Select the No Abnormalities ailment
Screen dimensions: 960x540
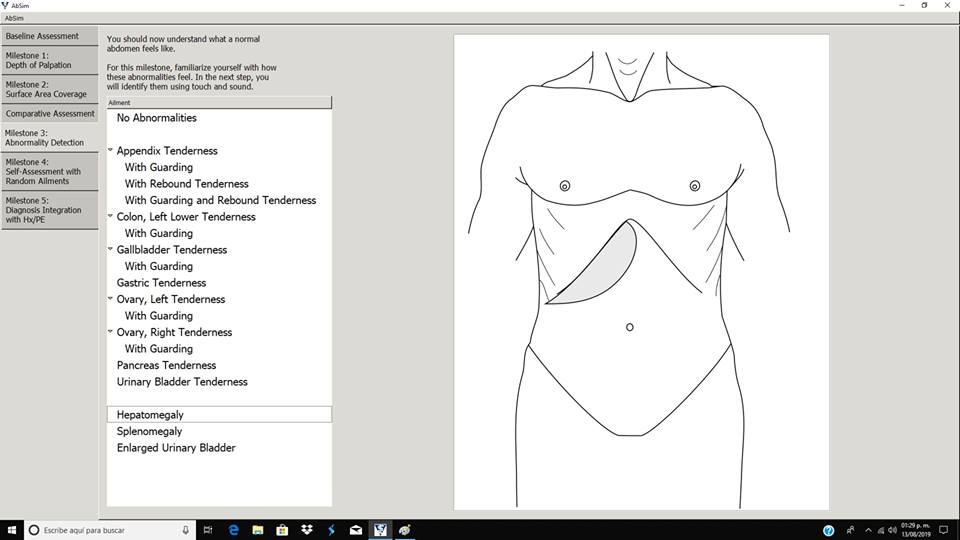coord(157,118)
